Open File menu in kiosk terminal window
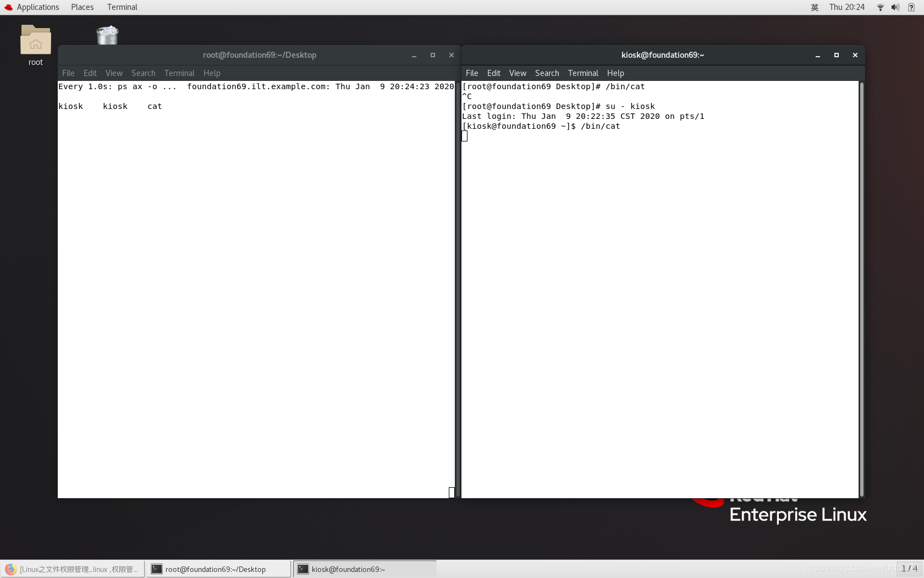The height and width of the screenshot is (578, 924). point(472,73)
